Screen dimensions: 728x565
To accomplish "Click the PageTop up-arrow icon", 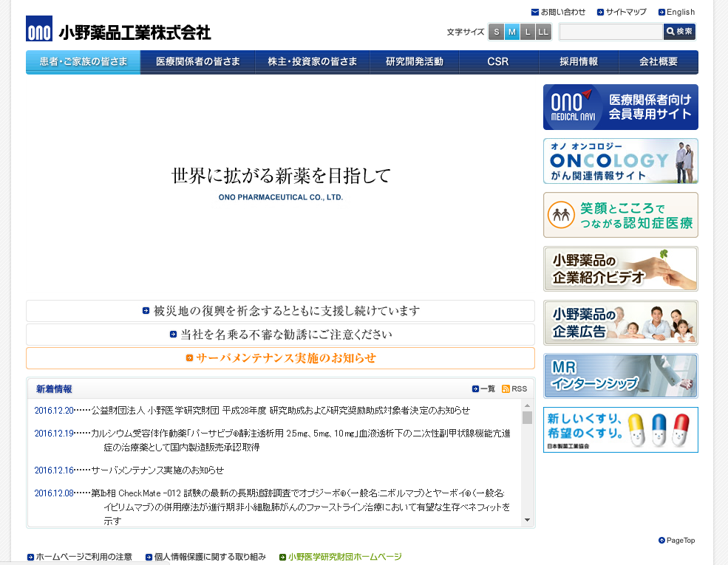I will (661, 540).
